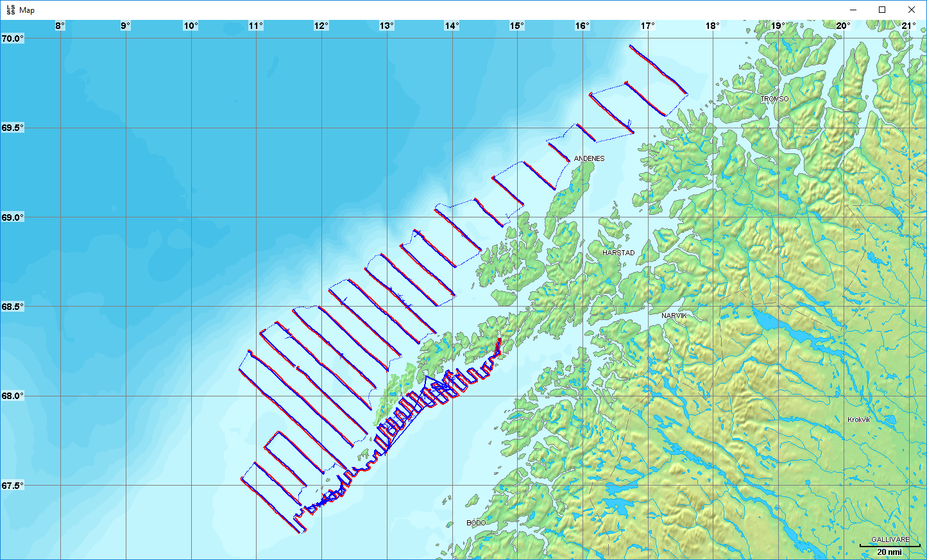
Task: Click the 70.0° latitude label
Action: tap(12, 38)
